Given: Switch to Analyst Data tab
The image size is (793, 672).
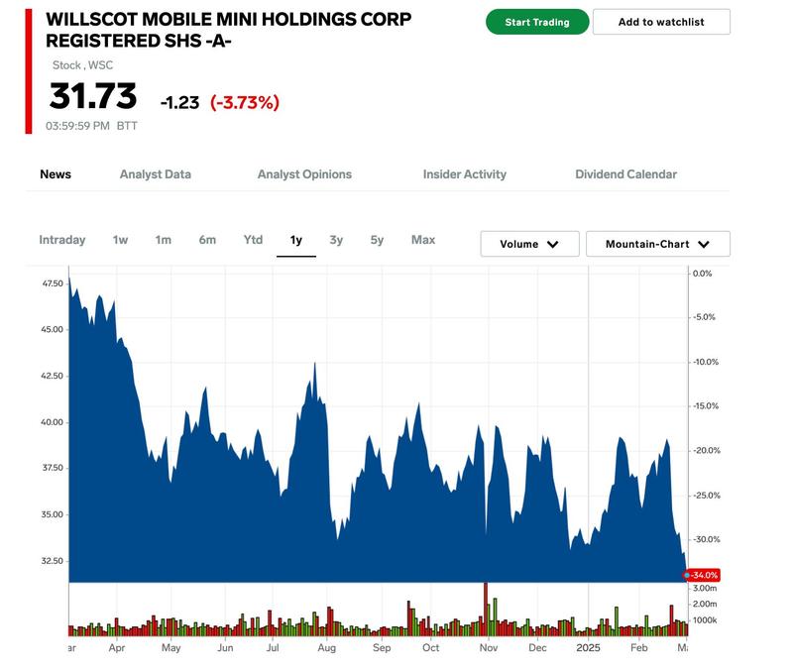Looking at the screenshot, I should point(156,174).
